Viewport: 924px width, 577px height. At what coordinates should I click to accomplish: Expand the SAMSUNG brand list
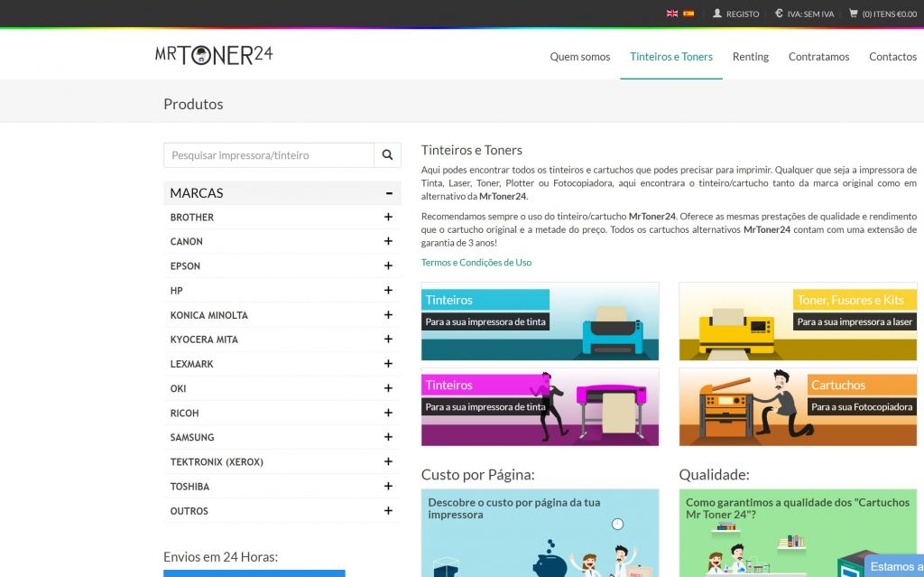[388, 437]
